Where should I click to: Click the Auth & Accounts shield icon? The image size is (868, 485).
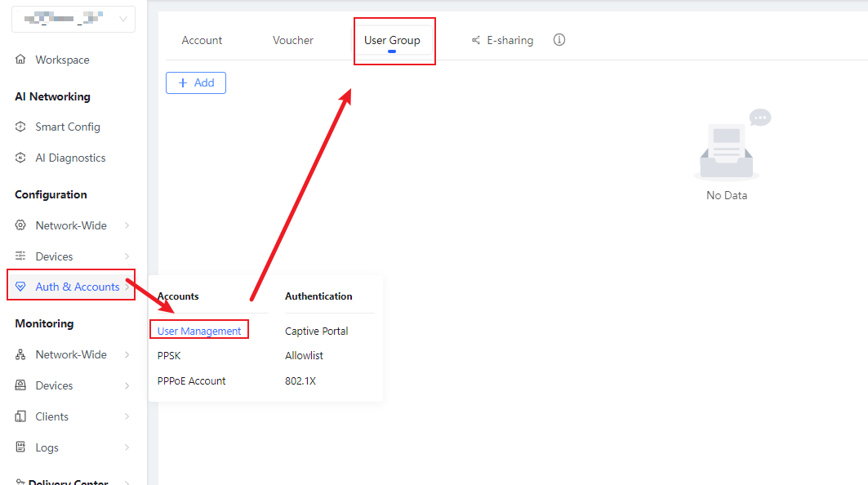20,287
